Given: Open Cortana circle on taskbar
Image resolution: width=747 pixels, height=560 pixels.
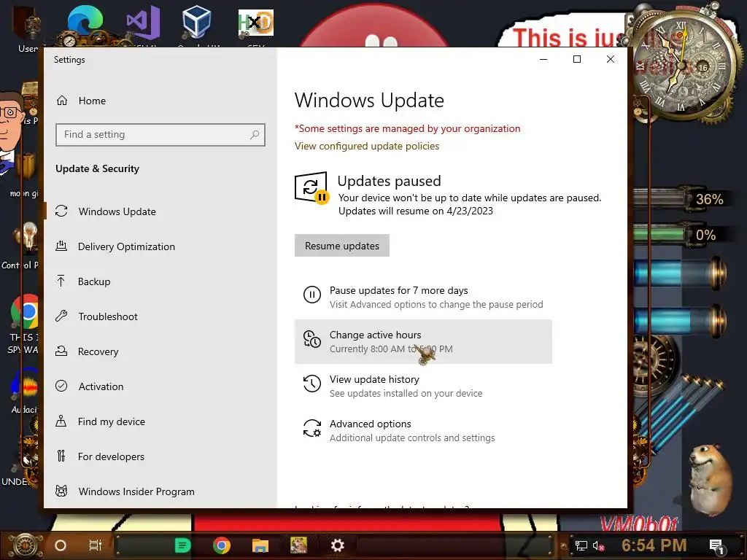Looking at the screenshot, I should click(x=61, y=545).
